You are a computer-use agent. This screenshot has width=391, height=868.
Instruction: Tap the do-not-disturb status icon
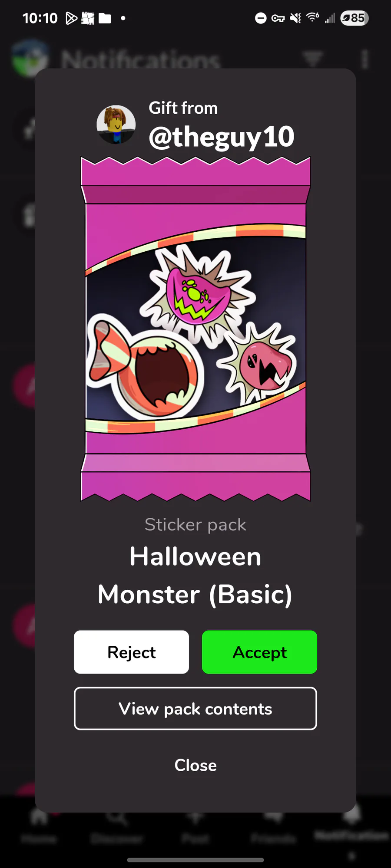tap(261, 18)
